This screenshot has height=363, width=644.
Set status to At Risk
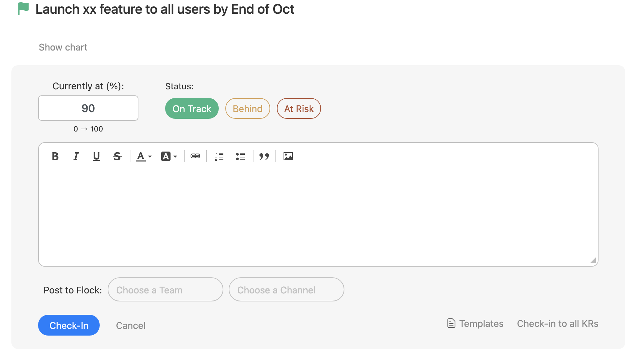(299, 108)
